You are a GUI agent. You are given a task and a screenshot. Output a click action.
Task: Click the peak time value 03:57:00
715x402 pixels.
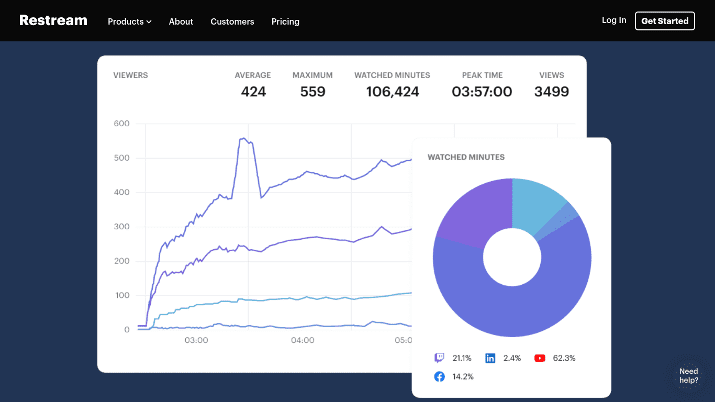482,92
